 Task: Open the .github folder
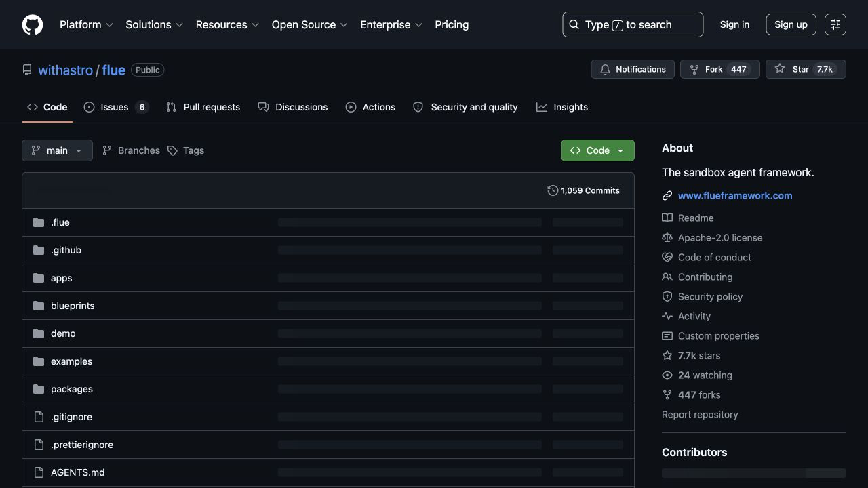(66, 250)
